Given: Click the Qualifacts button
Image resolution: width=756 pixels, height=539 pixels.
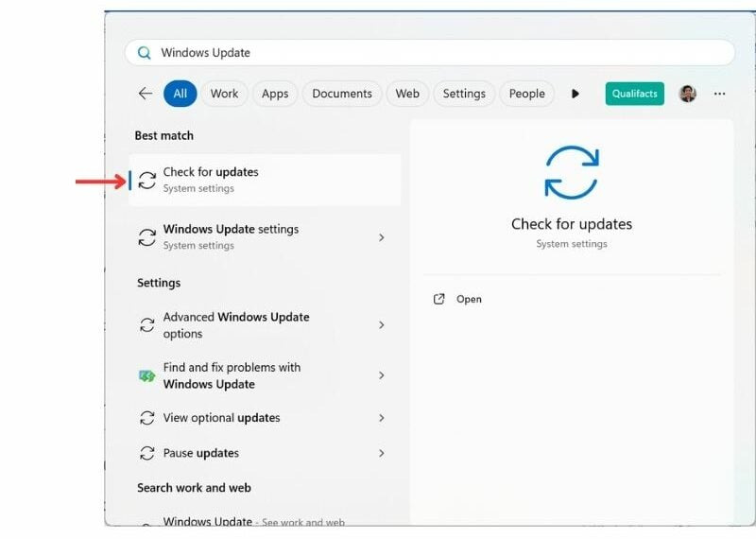Looking at the screenshot, I should 634,94.
